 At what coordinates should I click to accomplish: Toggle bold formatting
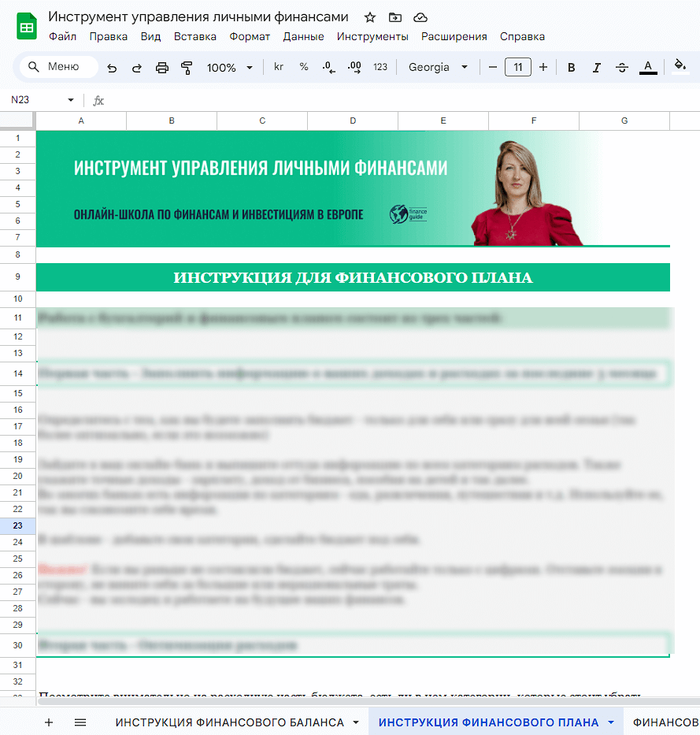pyautogui.click(x=572, y=68)
